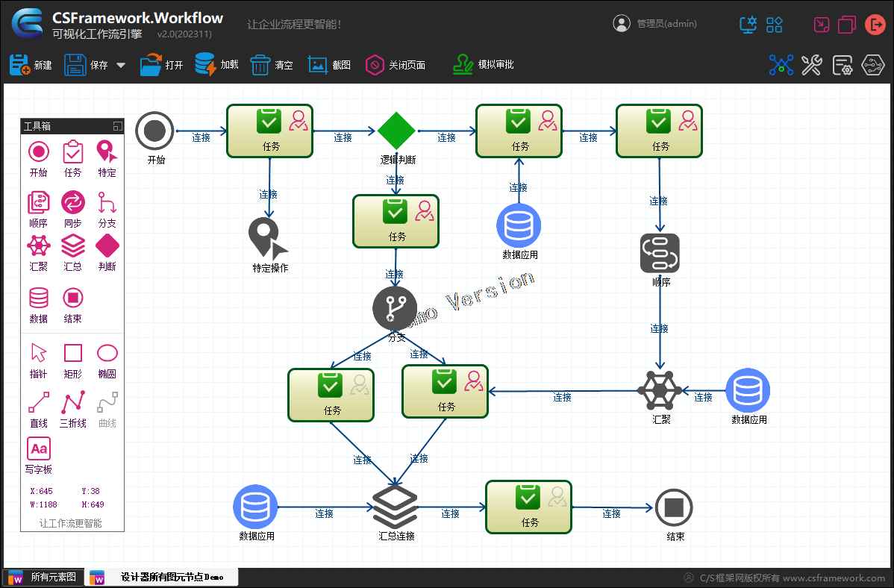
Task: Click the wrench-and-screwdriver tools icon top right
Action: pos(812,65)
